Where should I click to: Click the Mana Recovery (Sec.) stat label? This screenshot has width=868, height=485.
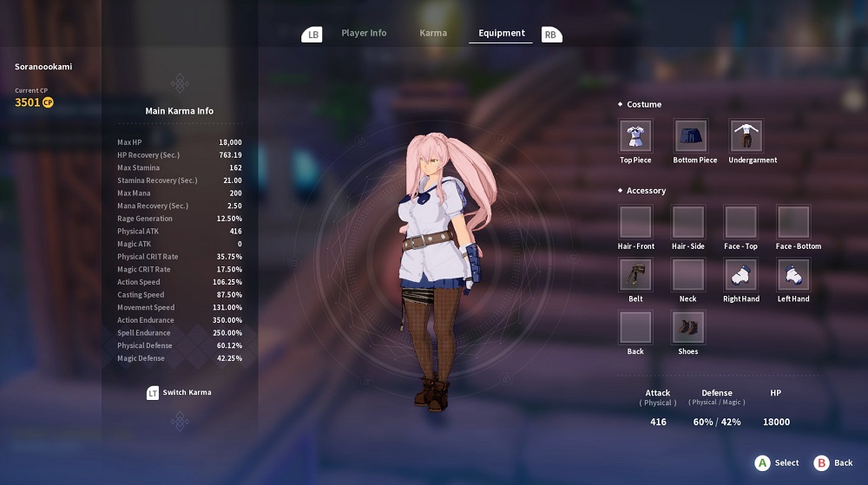click(x=153, y=206)
